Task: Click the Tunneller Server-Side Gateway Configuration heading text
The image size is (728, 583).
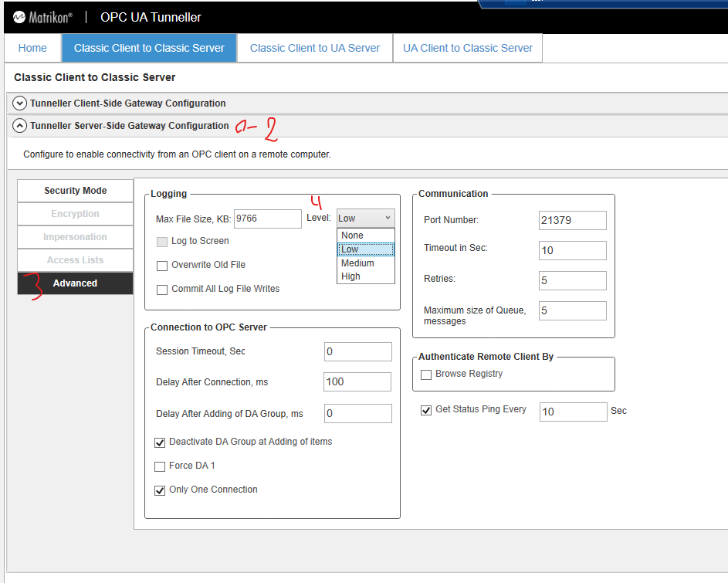Action: [x=130, y=125]
